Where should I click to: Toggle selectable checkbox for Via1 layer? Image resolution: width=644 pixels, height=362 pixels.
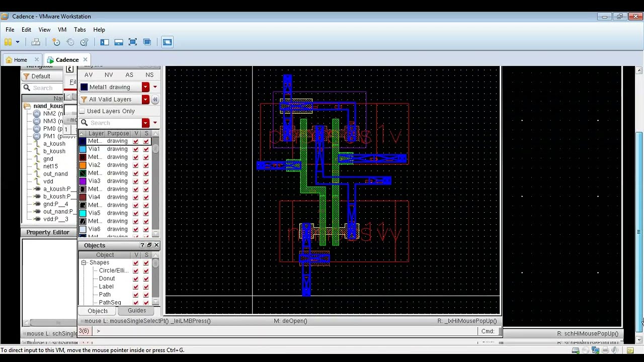[146, 149]
